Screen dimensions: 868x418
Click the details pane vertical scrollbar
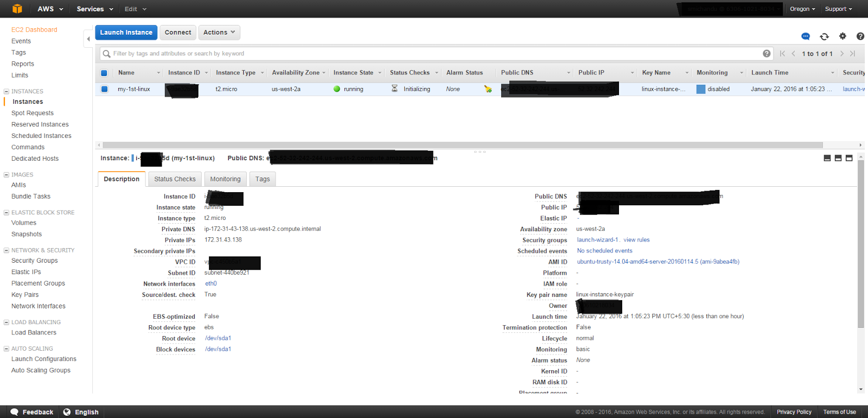coord(861,244)
